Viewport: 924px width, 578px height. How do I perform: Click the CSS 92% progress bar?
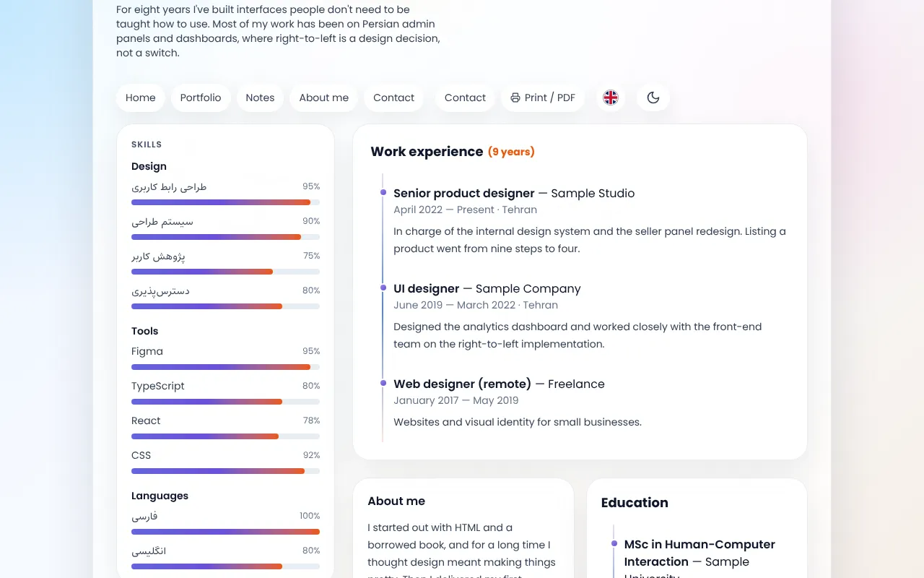[x=225, y=471]
